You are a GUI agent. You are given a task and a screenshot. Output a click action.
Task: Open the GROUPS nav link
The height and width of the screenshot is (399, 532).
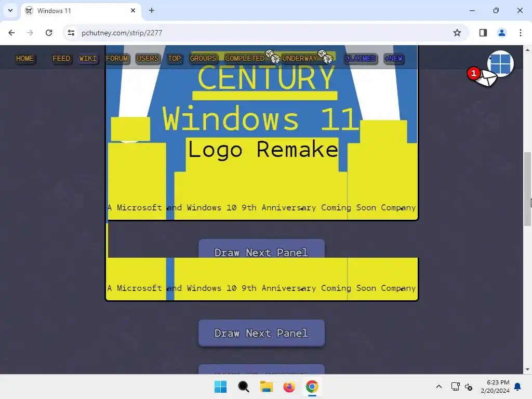coord(203,58)
